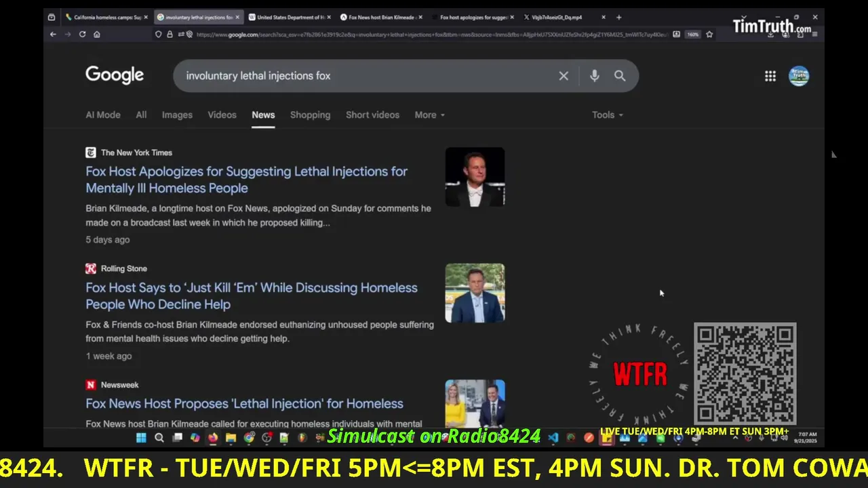The width and height of the screenshot is (868, 488).
Task: Switch to Short videos tab
Action: 372,115
